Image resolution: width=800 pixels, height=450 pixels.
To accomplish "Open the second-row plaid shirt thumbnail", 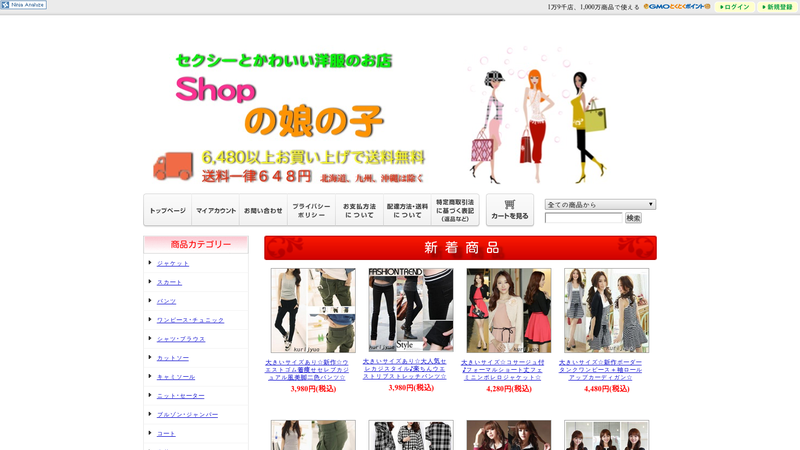I will pyautogui.click(x=411, y=435).
